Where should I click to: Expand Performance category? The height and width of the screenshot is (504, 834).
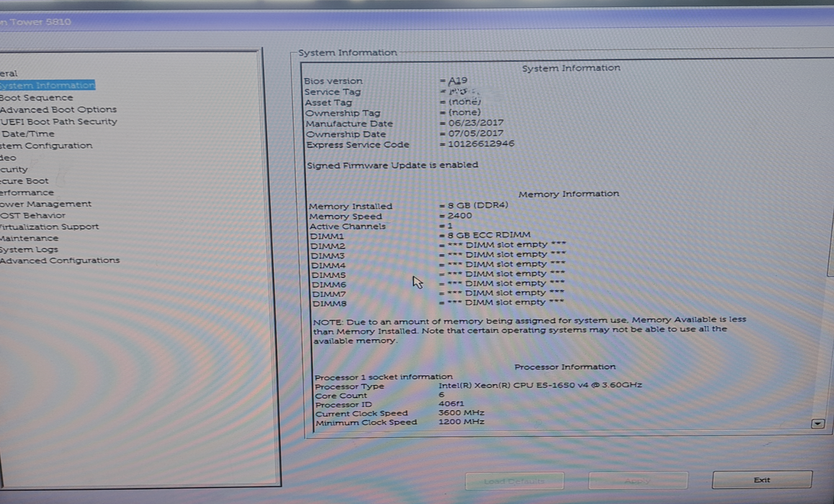click(x=27, y=192)
